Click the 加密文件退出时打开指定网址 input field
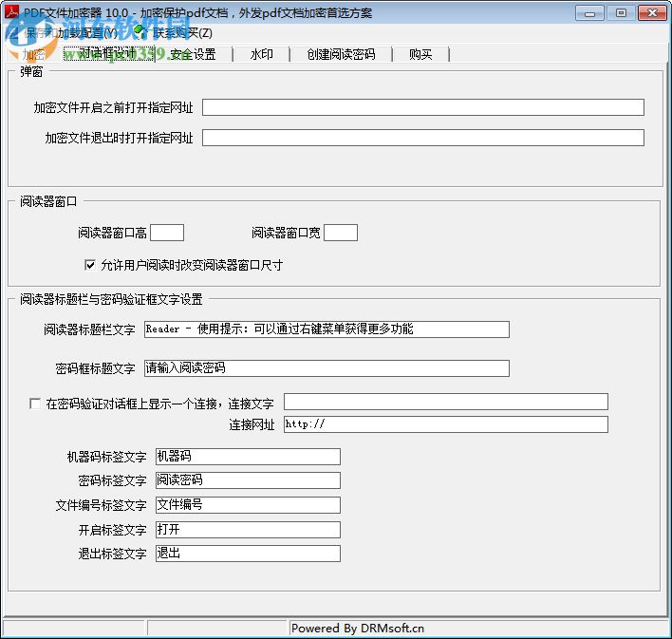Image resolution: width=672 pixels, height=639 pixels. [423, 138]
